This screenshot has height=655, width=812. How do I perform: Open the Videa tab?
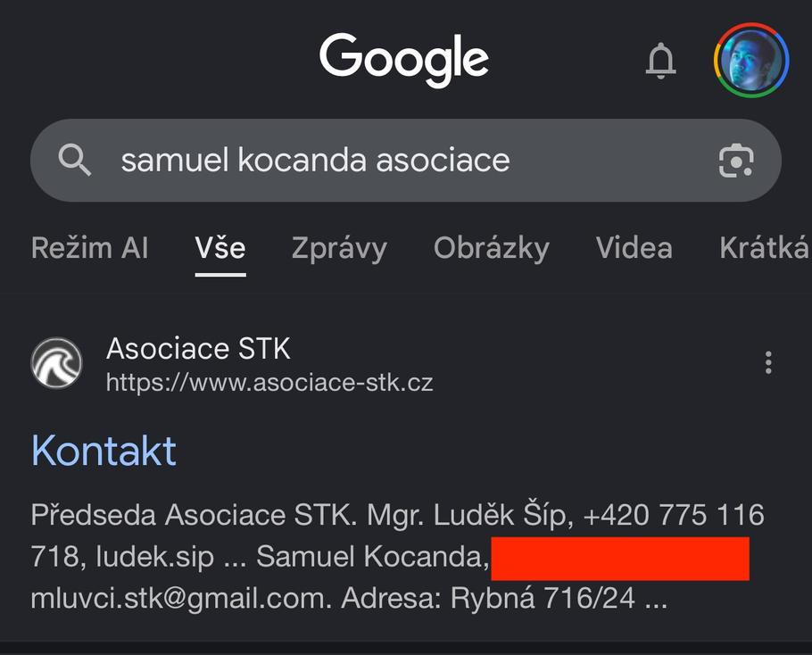click(x=634, y=248)
